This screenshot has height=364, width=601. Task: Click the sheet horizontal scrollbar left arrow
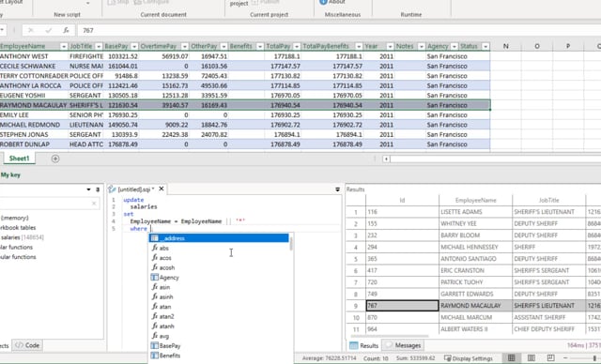(x=386, y=159)
